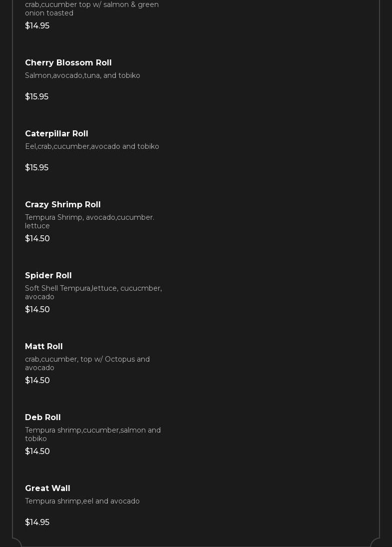This screenshot has height=547, width=392.
Task: Click the Caterpillar Roll $15.95 price
Action: click(x=37, y=168)
